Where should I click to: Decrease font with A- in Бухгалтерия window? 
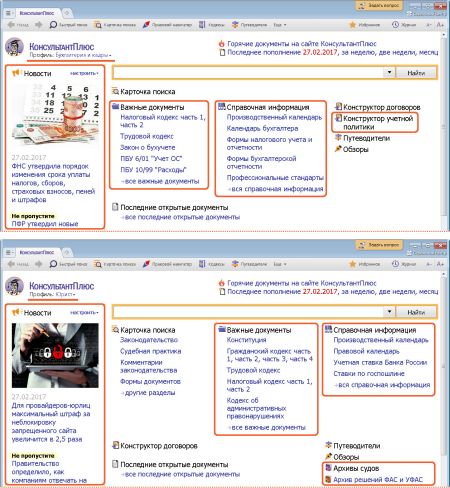point(429,25)
